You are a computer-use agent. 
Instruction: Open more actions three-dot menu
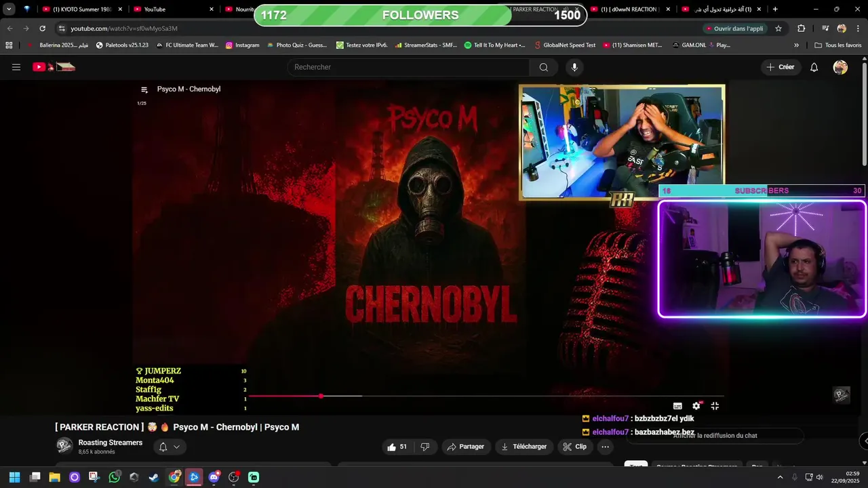[605, 447]
